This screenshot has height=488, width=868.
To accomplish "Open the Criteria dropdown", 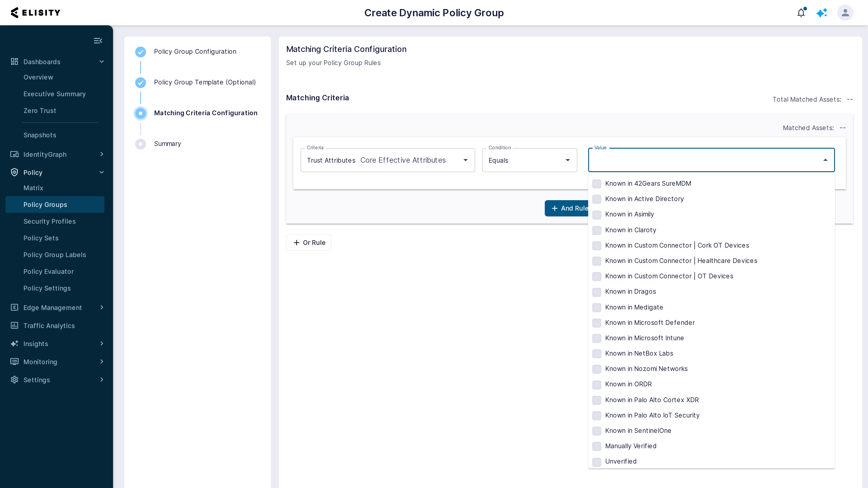I will pyautogui.click(x=387, y=160).
